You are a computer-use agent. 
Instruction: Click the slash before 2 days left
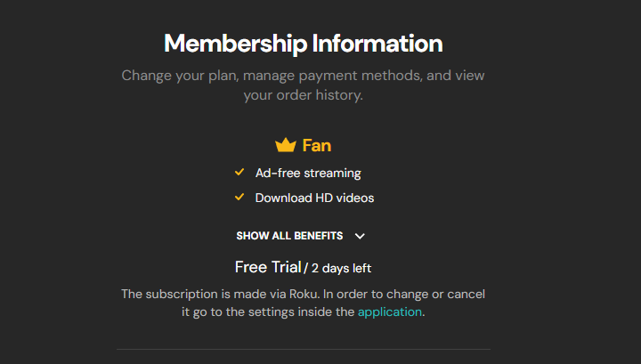tap(305, 268)
